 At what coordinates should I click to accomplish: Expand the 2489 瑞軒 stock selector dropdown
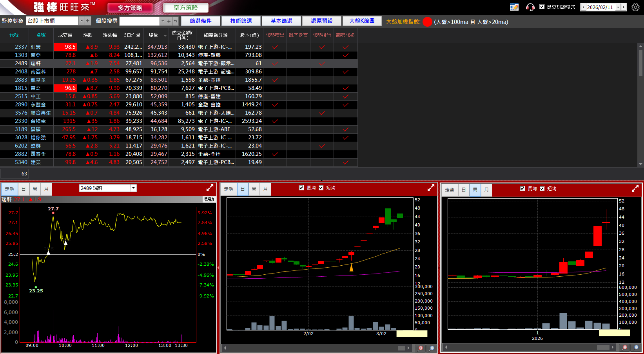tap(134, 188)
